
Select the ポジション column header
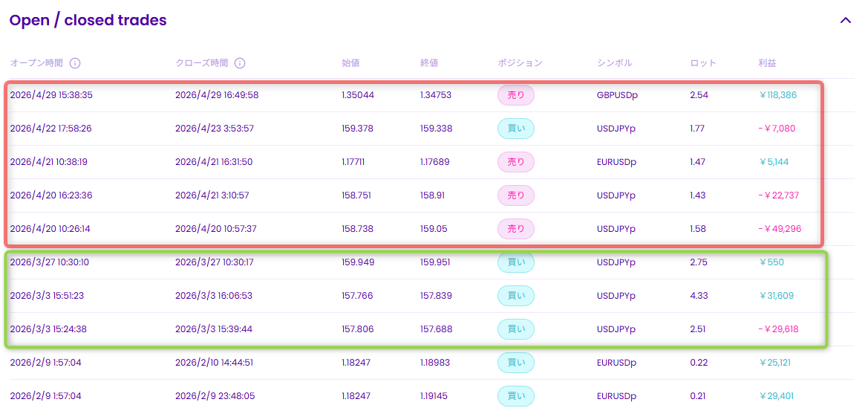[520, 63]
